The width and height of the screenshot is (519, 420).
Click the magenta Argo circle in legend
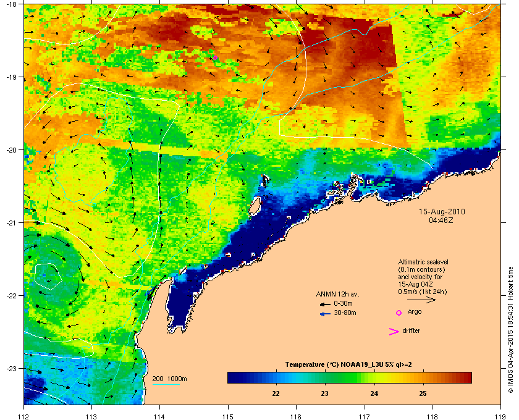point(399,313)
